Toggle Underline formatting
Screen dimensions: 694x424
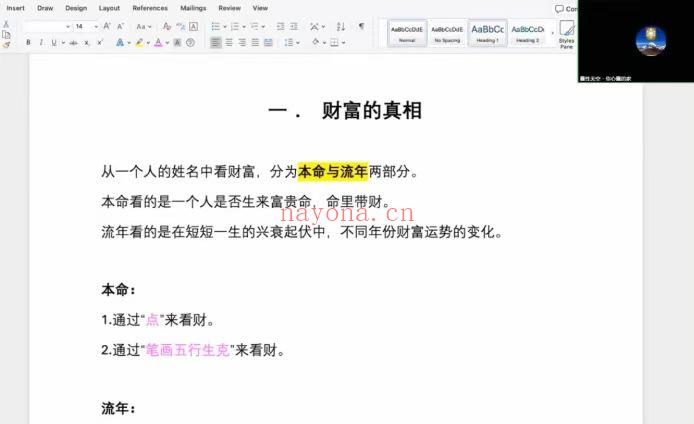pos(54,42)
